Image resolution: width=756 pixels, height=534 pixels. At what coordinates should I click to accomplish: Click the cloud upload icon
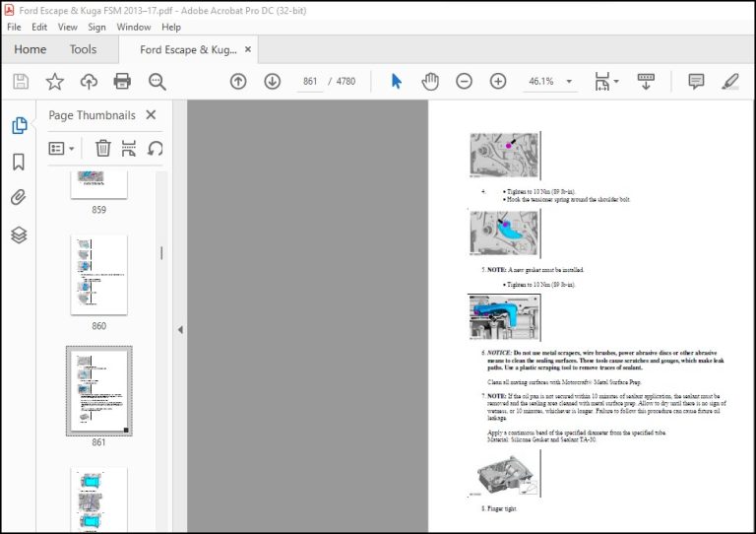[89, 82]
